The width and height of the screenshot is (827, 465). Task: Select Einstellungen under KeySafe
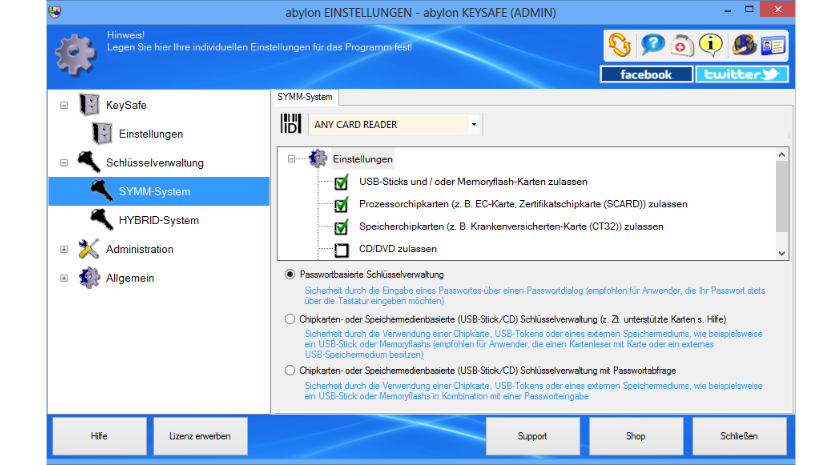click(150, 134)
